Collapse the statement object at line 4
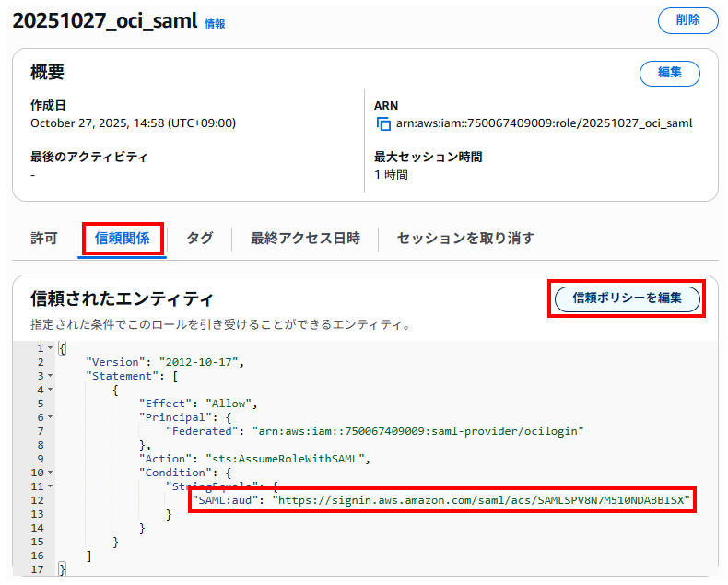The height and width of the screenshot is (585, 728). [x=50, y=390]
